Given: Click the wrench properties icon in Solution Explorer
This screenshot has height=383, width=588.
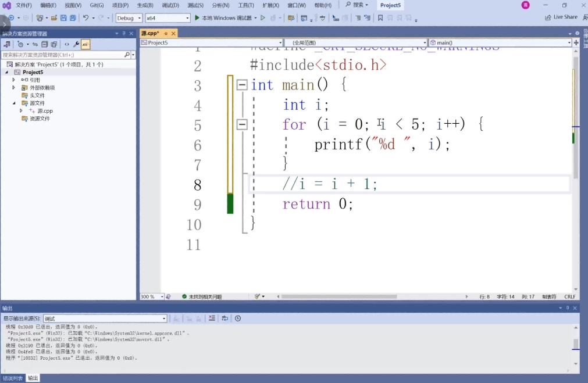Looking at the screenshot, I should click(76, 44).
